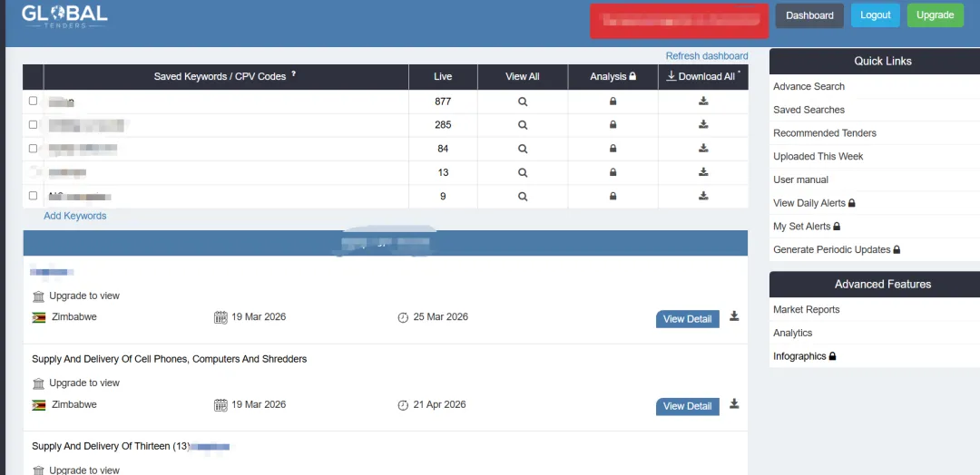Screen dimensions: 980x475
Task: Open Analytics in Advanced Features
Action: pos(792,333)
